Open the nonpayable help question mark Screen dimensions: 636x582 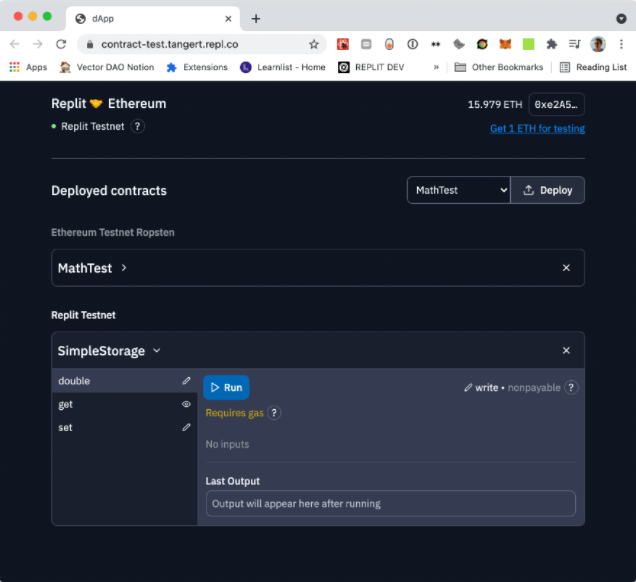pos(571,388)
